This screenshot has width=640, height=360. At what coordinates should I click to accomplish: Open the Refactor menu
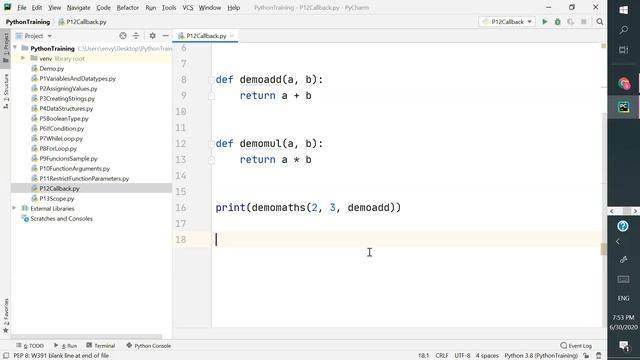click(128, 8)
